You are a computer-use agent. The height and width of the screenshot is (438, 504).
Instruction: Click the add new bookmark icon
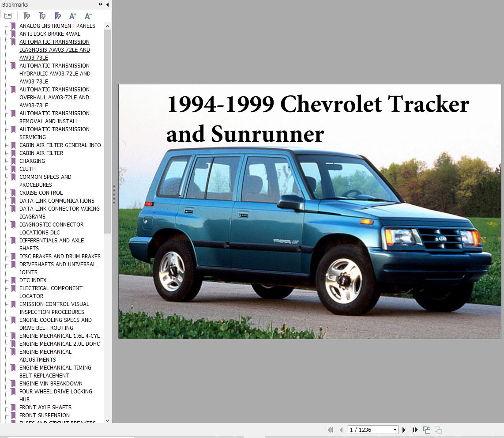pyautogui.click(x=42, y=15)
